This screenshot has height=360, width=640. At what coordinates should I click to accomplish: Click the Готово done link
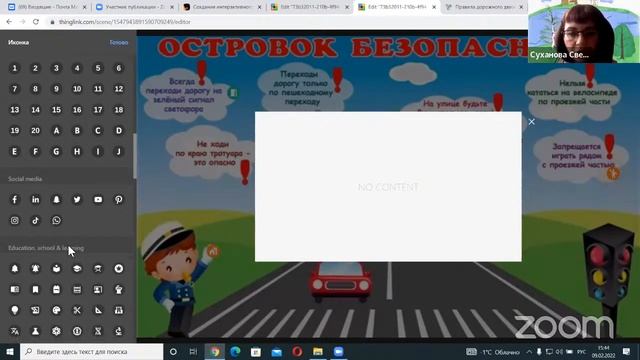[x=119, y=42]
